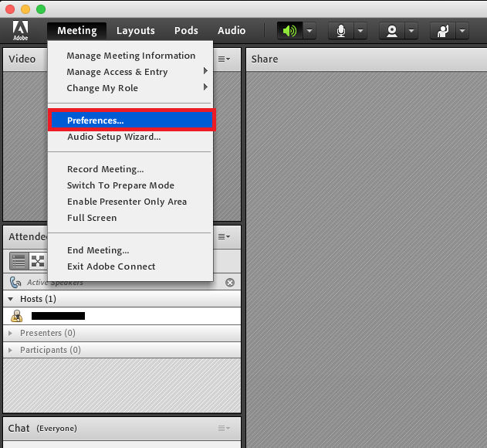The image size is (487, 448).
Task: Select End Meeting...
Action: 130,250
